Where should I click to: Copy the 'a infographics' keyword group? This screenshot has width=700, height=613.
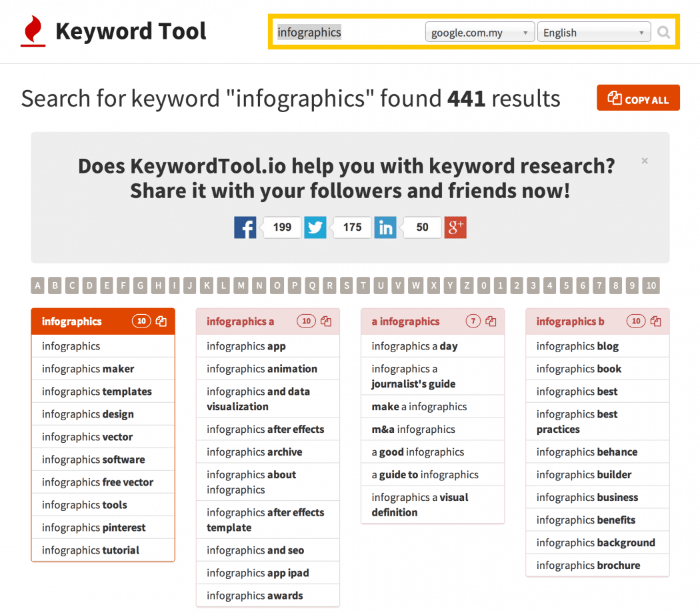tap(491, 322)
